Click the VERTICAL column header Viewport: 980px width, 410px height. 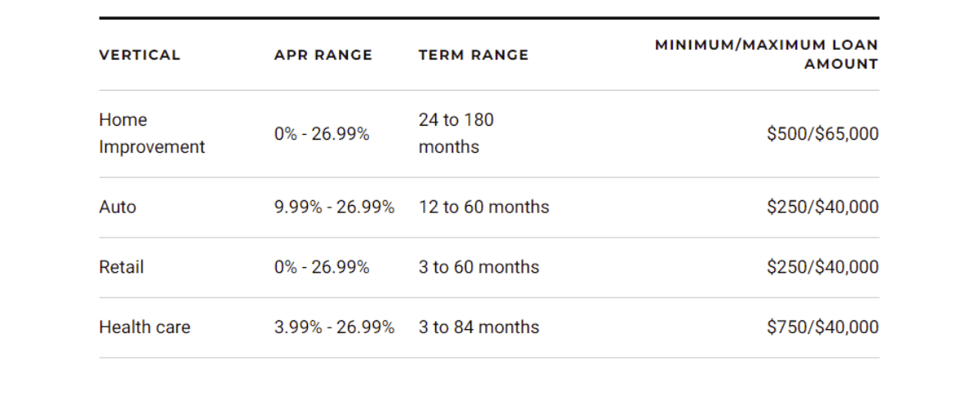tap(140, 55)
